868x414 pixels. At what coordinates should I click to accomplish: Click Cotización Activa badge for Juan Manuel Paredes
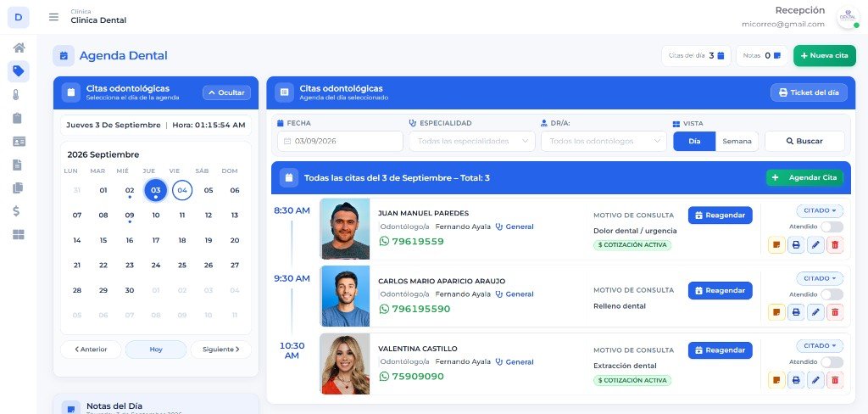click(x=632, y=244)
